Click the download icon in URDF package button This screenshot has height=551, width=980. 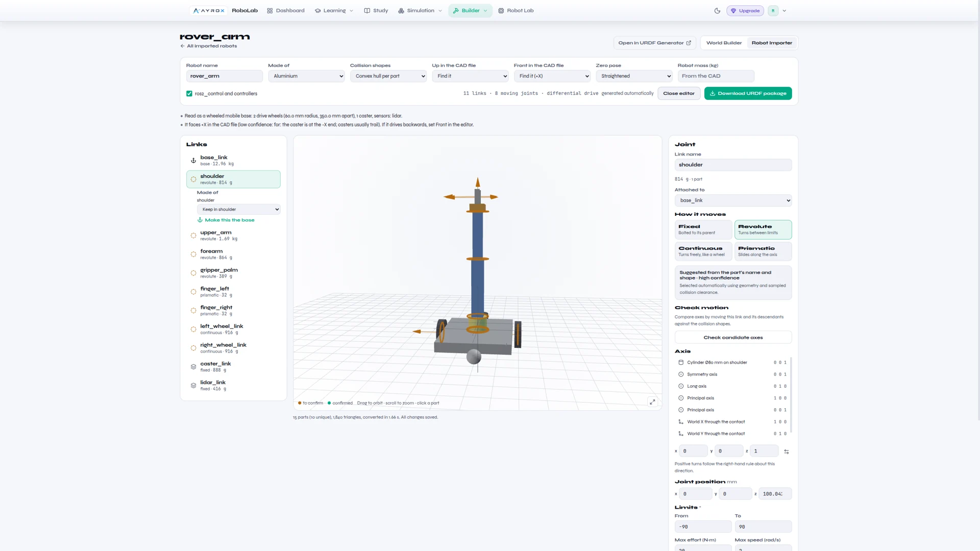point(713,93)
